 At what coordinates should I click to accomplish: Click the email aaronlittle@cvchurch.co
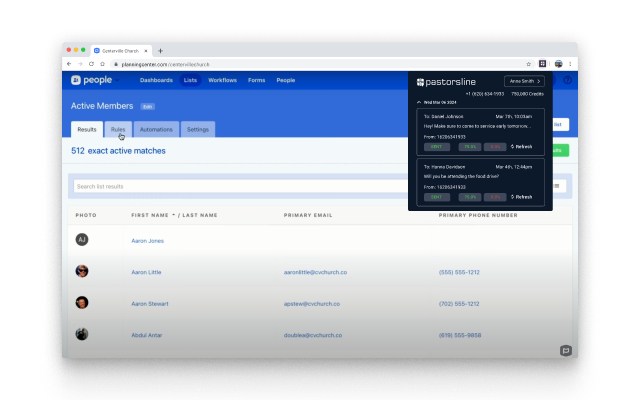315,272
